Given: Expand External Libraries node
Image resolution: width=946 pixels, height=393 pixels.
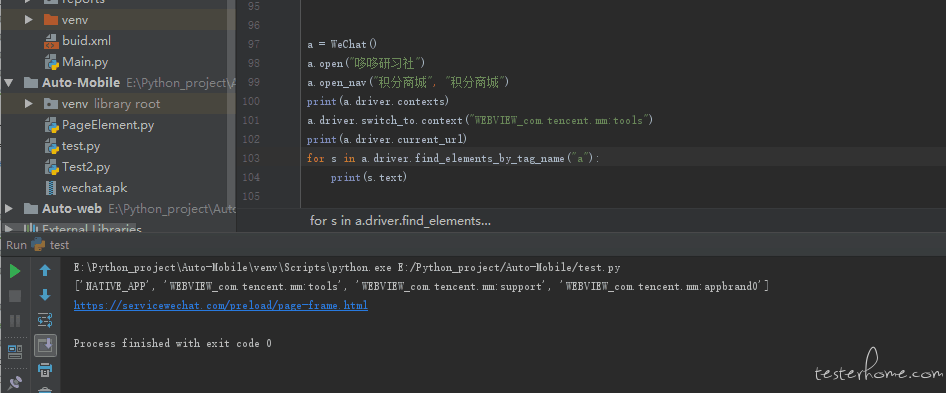Looking at the screenshot, I should click(8, 229).
